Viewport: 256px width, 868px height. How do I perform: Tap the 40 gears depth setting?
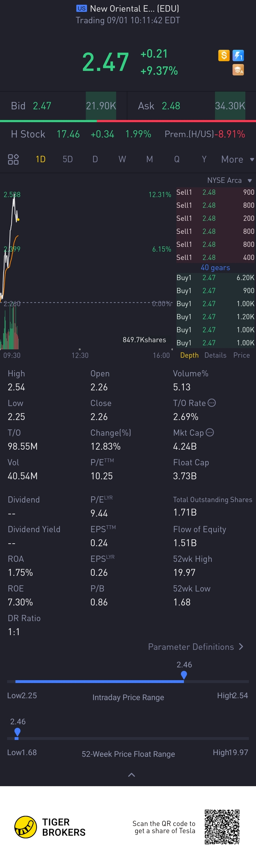pyautogui.click(x=215, y=268)
